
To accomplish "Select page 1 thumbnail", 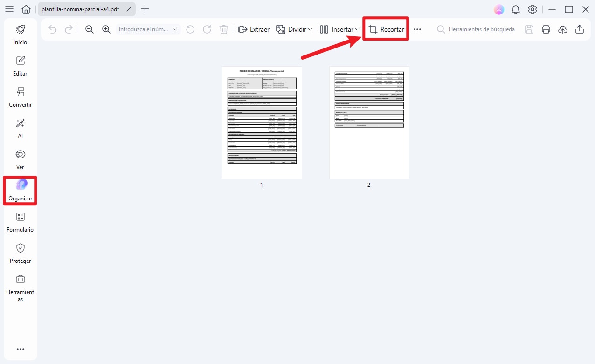I will pyautogui.click(x=262, y=123).
